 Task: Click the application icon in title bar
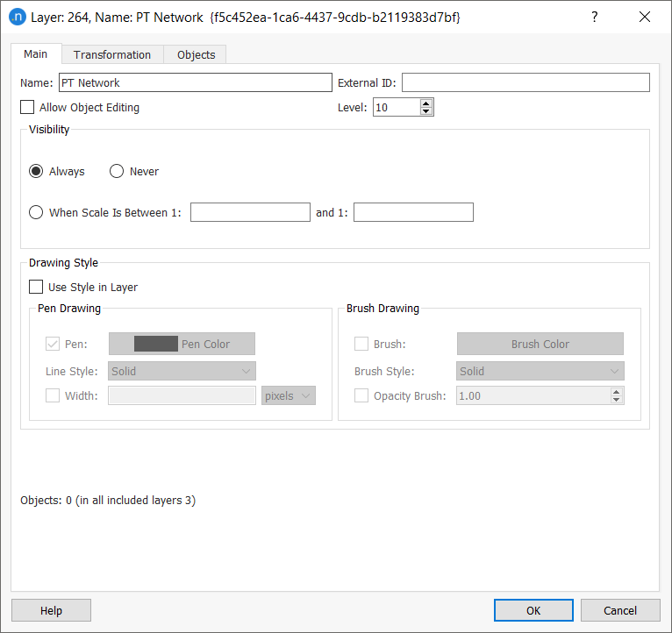[17, 18]
